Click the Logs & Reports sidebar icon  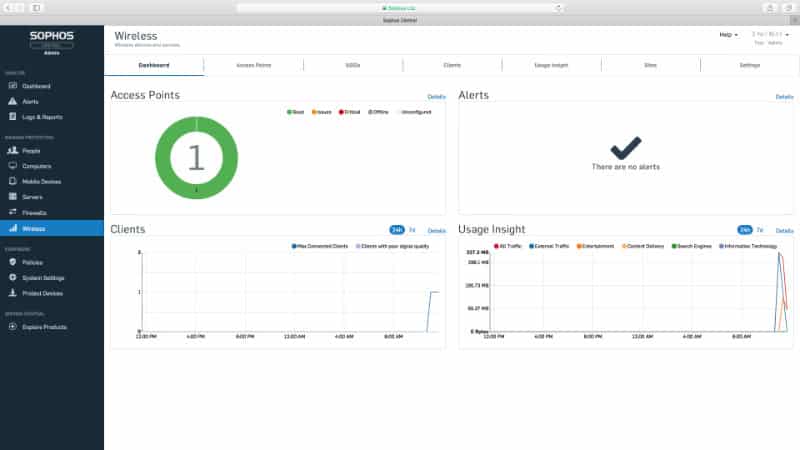click(x=12, y=117)
